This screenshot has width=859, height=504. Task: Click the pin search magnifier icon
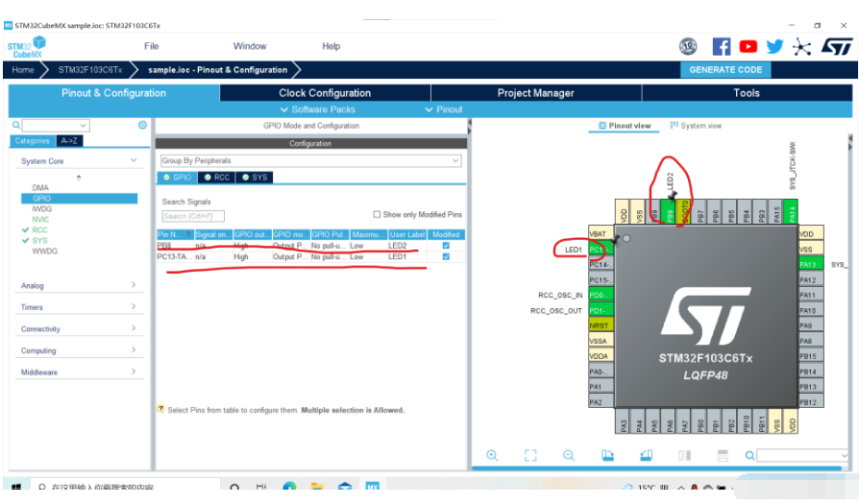tap(749, 455)
